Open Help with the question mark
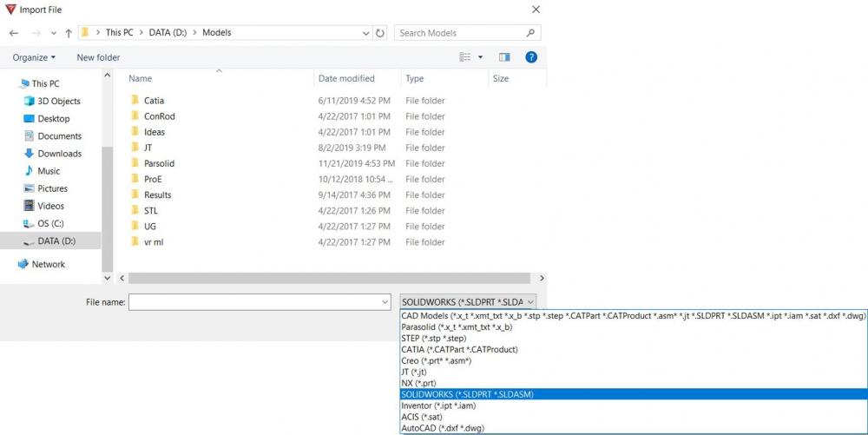Screen dimensions: 868x435 point(531,57)
